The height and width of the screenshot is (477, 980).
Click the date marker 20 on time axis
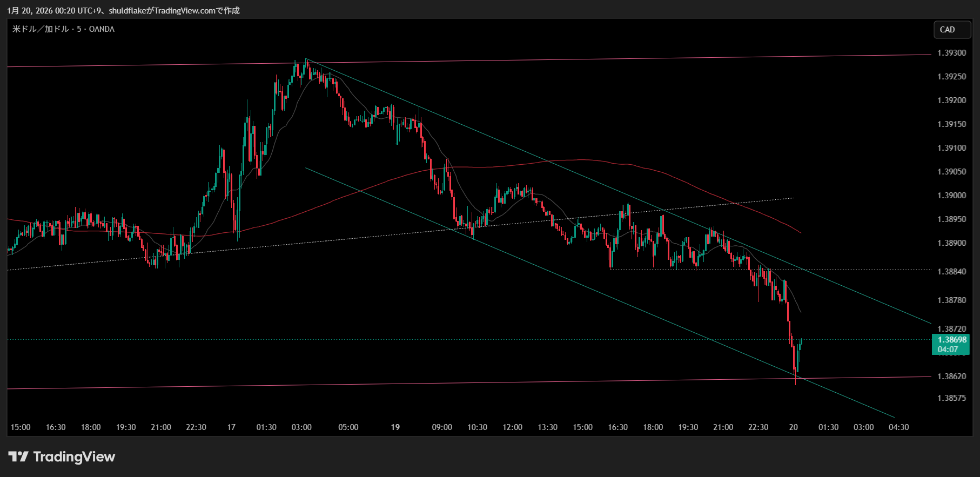coord(793,427)
